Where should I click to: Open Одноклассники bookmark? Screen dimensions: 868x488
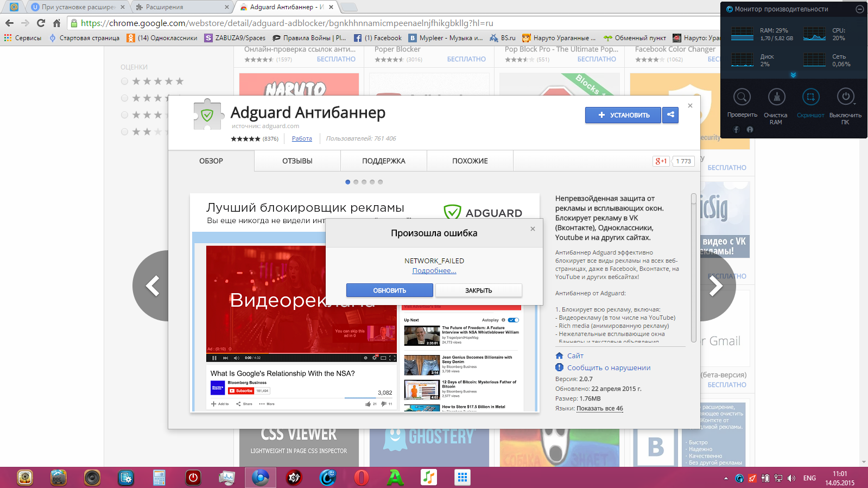pos(162,38)
